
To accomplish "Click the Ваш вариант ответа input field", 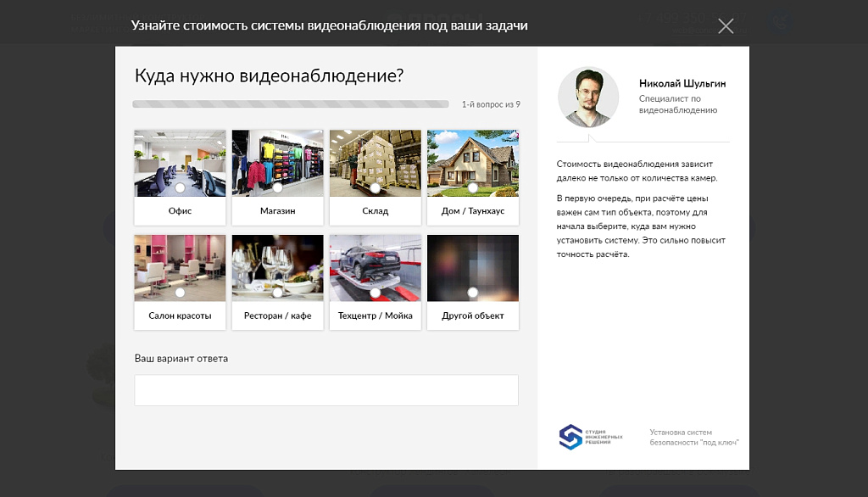I will (325, 389).
